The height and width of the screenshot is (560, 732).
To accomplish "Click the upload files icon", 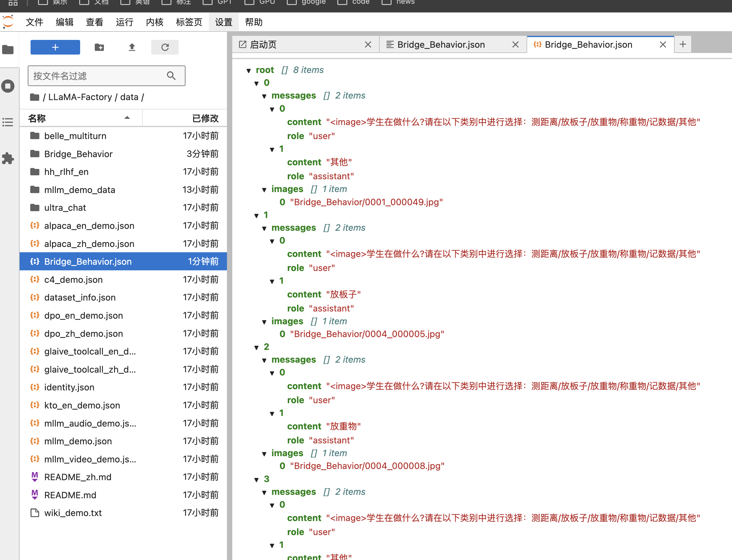I will pos(132,47).
